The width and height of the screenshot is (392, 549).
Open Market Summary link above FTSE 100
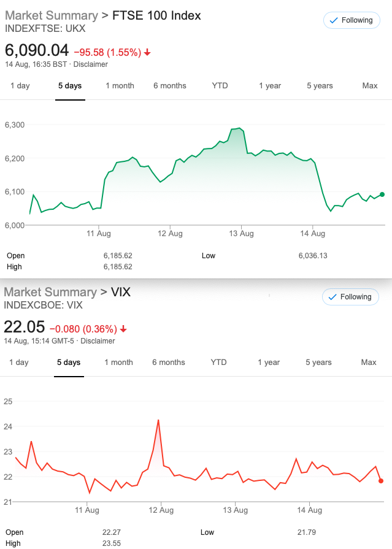(52, 16)
